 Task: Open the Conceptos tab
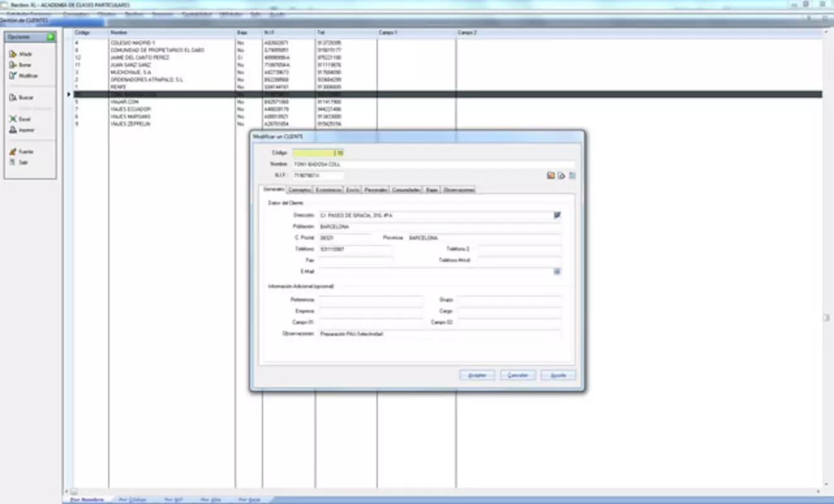tap(299, 190)
